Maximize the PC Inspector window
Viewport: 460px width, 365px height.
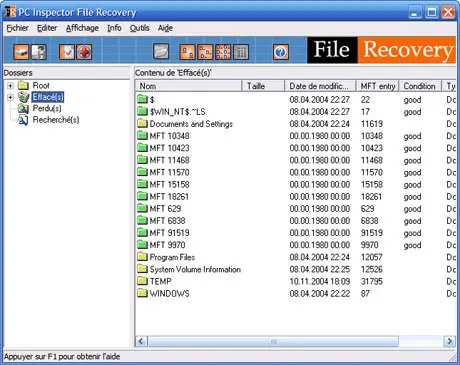click(432, 12)
